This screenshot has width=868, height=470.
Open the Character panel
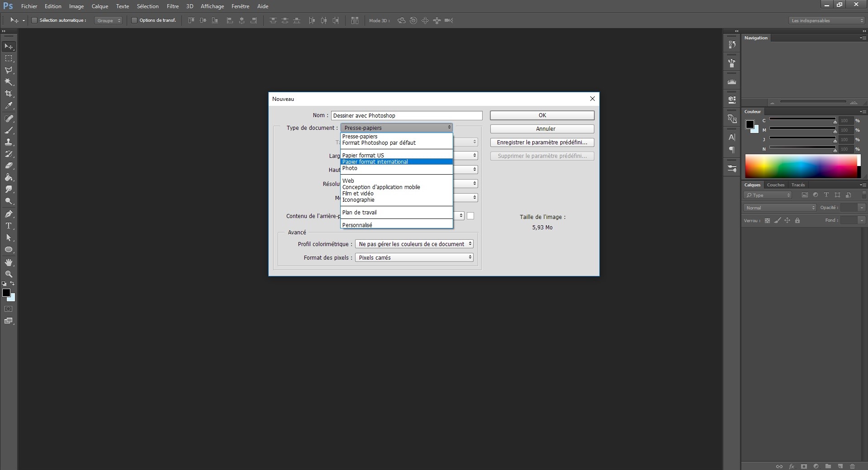(x=732, y=137)
